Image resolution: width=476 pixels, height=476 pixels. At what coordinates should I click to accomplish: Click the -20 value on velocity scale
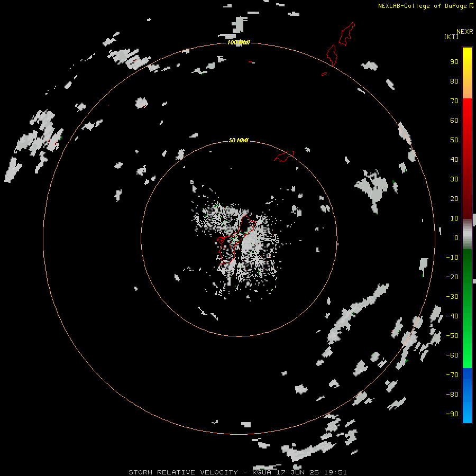(452, 277)
